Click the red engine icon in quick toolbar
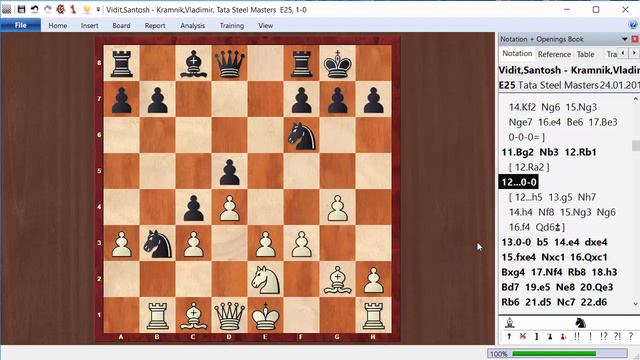640x360 pixels. (x=60, y=9)
